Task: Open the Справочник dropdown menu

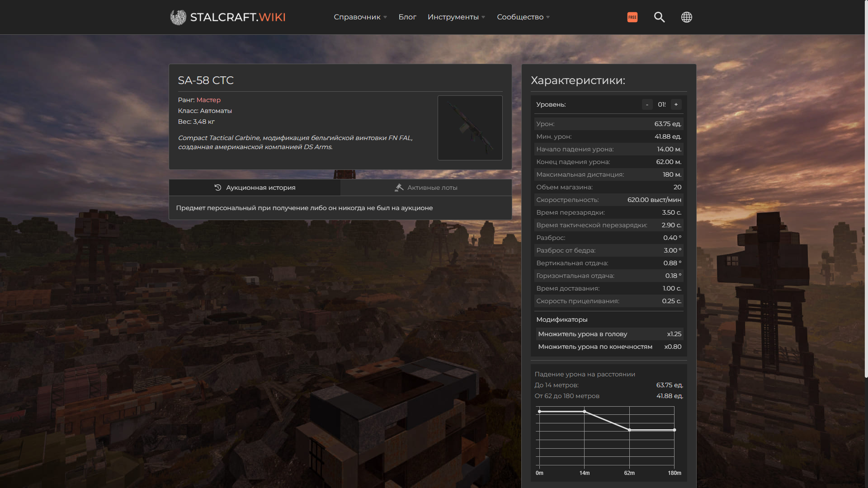Action: (x=360, y=17)
